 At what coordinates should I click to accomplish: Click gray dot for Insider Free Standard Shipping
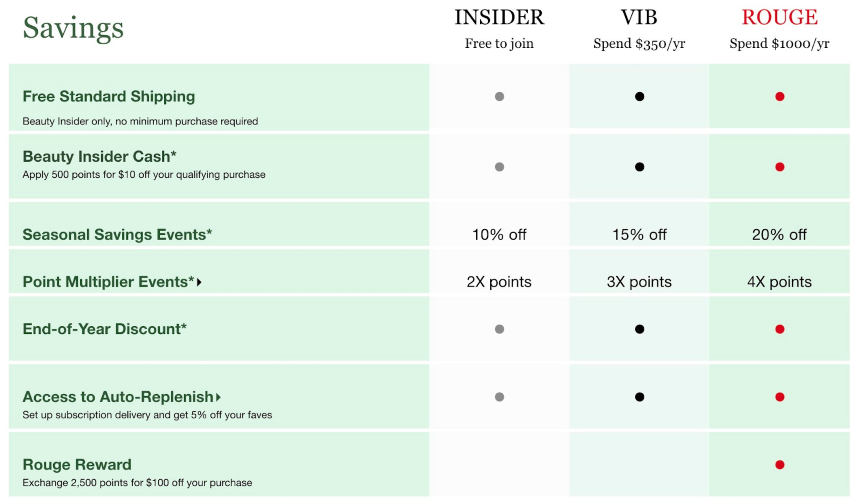[499, 96]
